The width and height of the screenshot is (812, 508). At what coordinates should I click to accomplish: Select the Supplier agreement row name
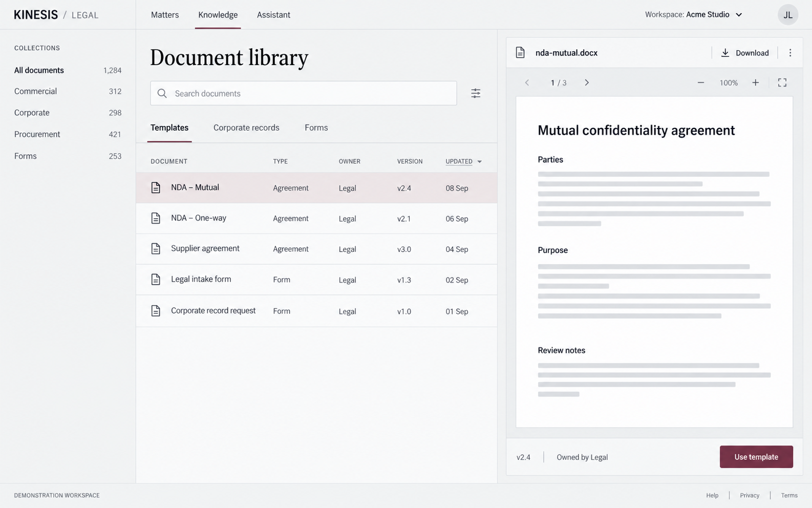tap(205, 248)
